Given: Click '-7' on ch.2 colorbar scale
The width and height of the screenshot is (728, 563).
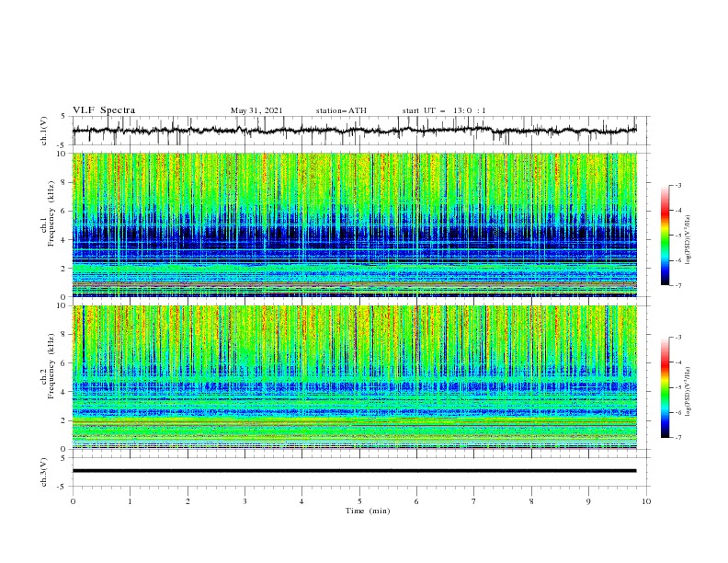Looking at the screenshot, I should click(x=677, y=438).
